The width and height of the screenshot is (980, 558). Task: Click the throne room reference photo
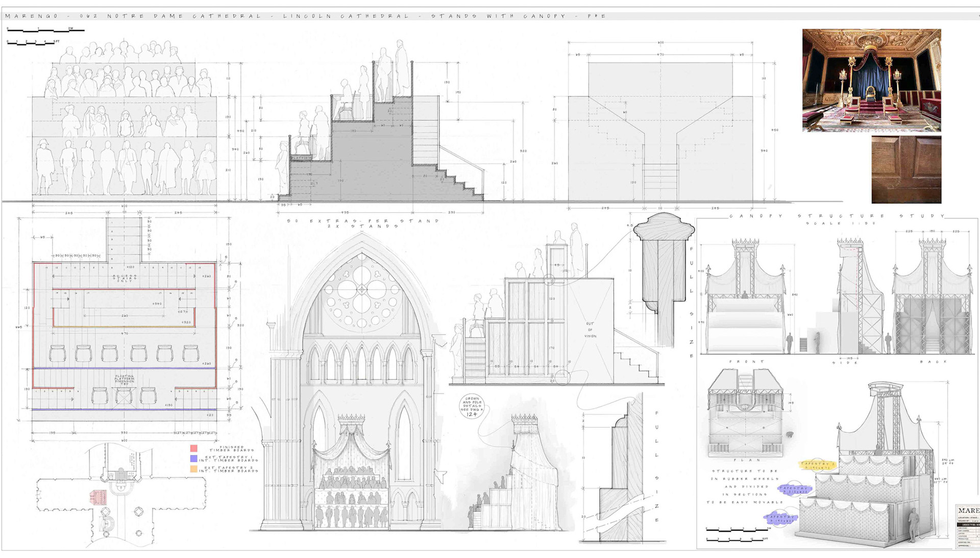coord(871,80)
